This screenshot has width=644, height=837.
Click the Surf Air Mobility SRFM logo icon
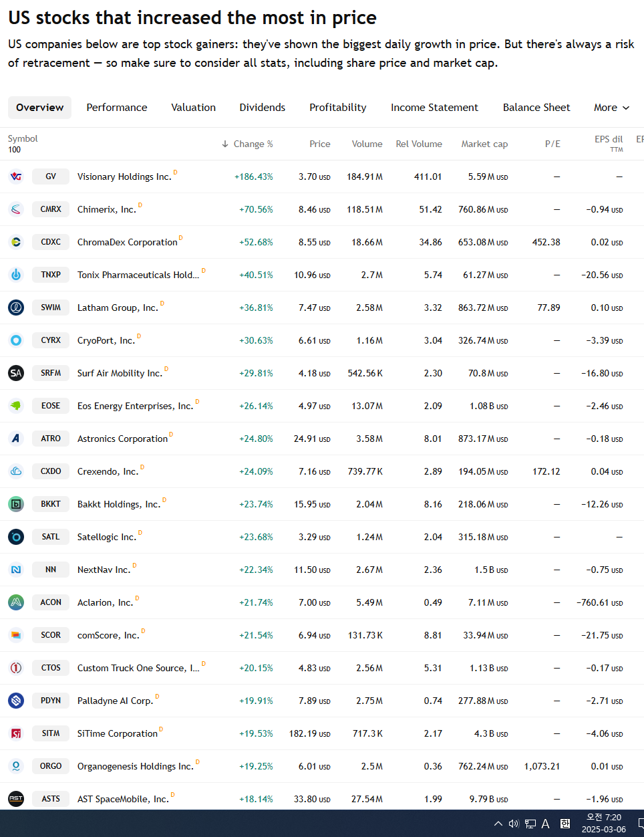pos(16,373)
